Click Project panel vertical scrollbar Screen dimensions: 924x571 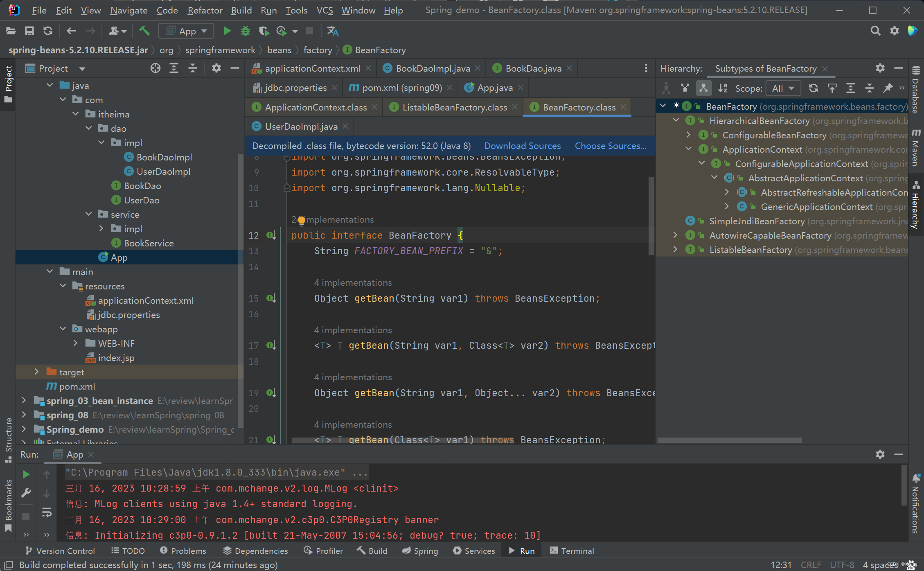241,291
